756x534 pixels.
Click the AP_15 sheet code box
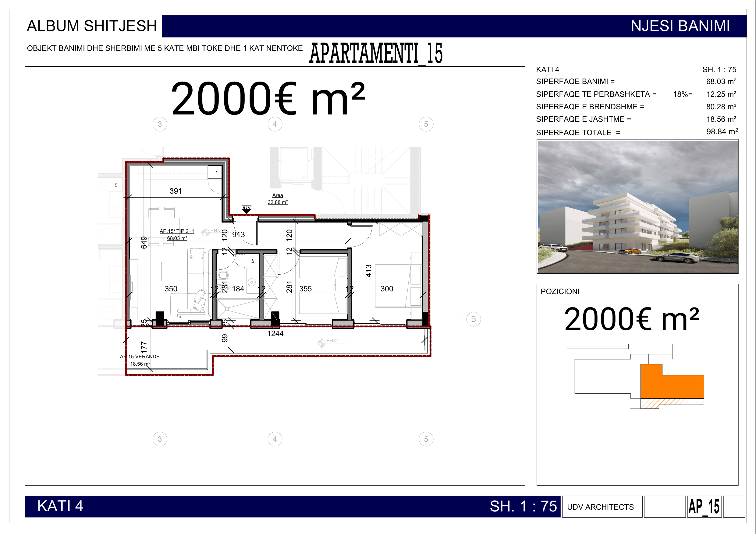704,507
